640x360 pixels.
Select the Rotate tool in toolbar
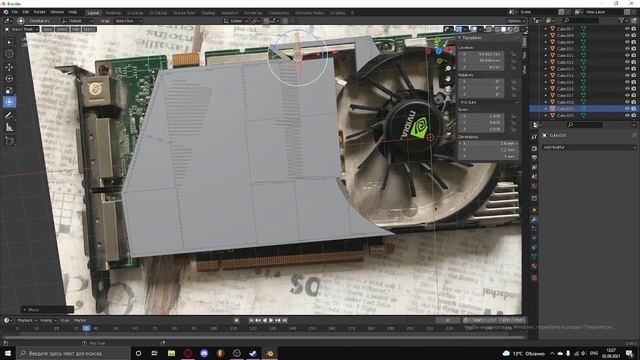pos(9,78)
